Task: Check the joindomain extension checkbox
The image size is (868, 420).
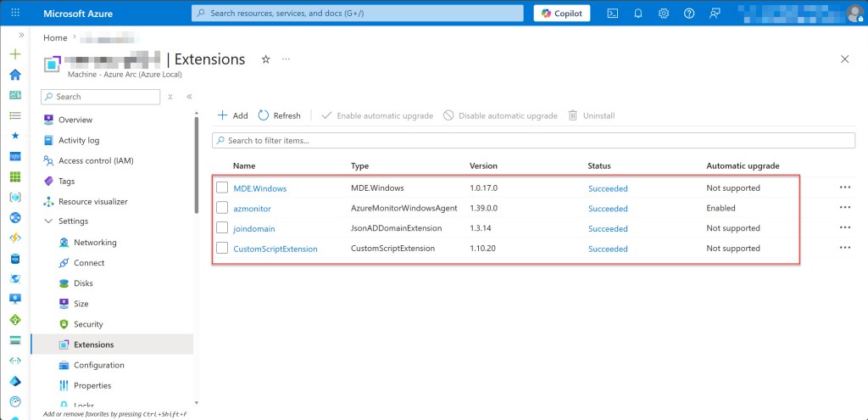Action: point(222,228)
